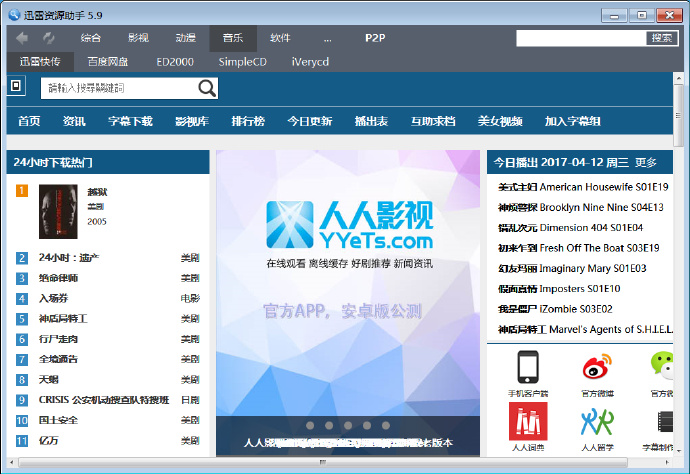Open the 官方微博 Weibo icon

(x=597, y=367)
